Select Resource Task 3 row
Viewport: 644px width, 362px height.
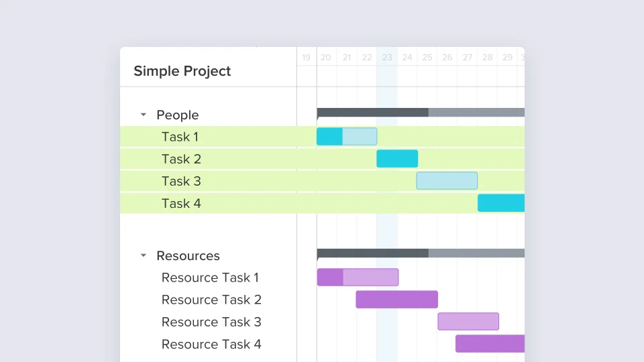(x=211, y=322)
